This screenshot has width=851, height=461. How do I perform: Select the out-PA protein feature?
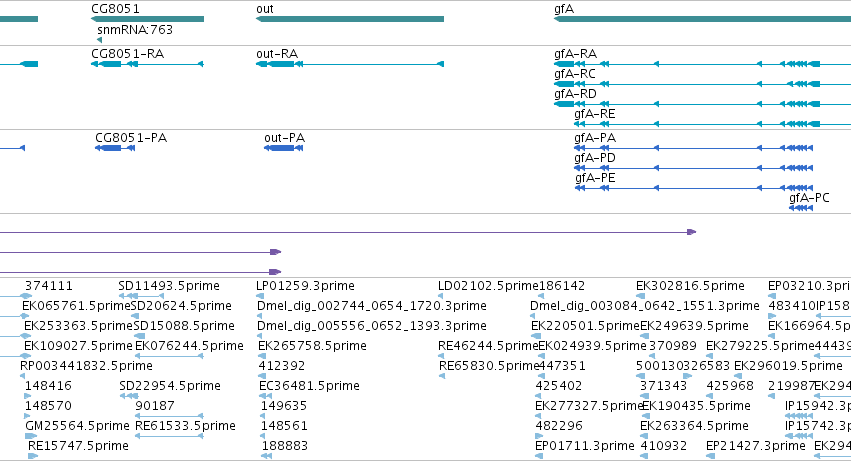click(283, 148)
